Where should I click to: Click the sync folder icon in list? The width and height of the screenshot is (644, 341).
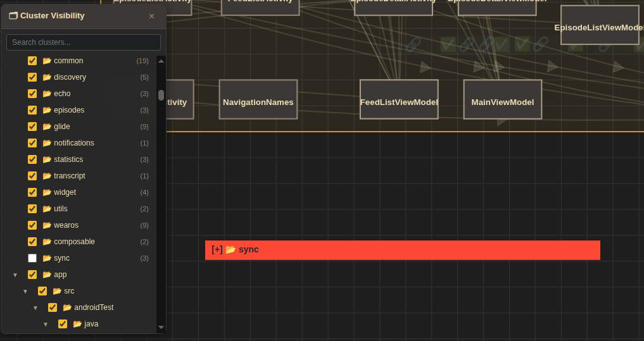47,258
